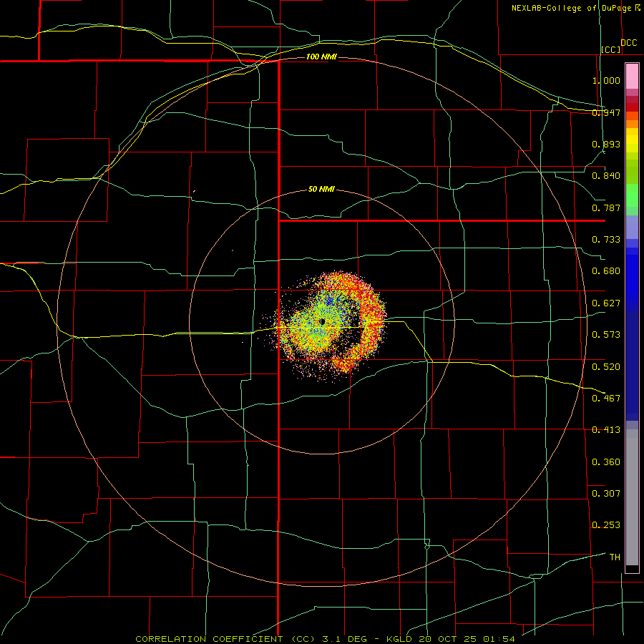Click the 0.573 color scale value
The image size is (644, 644).
(x=606, y=335)
